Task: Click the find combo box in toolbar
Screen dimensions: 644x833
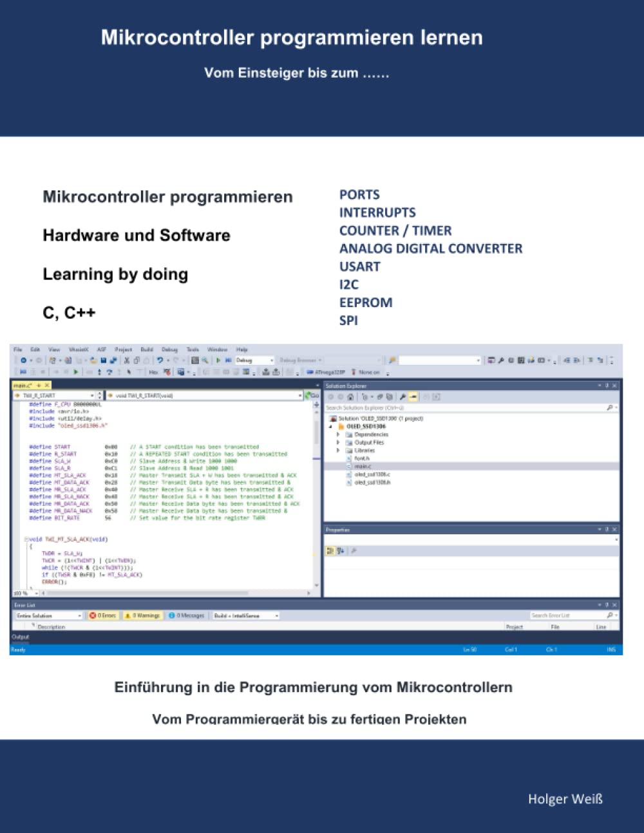Action: [x=440, y=360]
